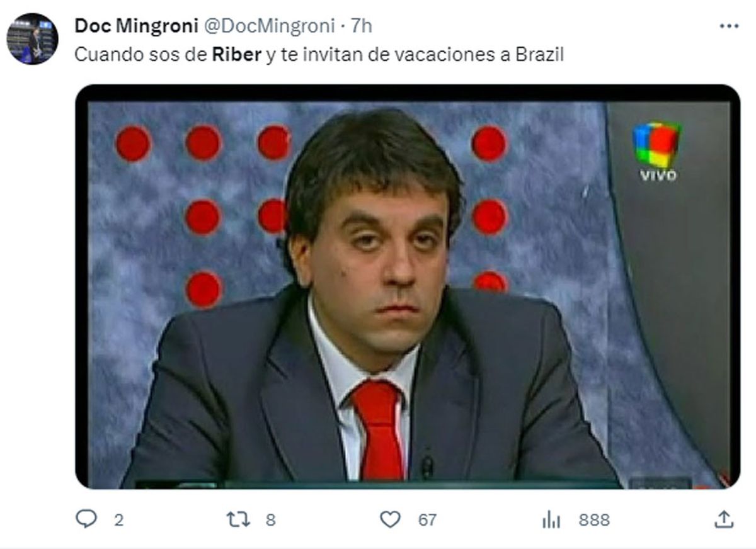The width and height of the screenshot is (756, 549).
Task: Click the word Brazil in tweet
Action: 539,55
